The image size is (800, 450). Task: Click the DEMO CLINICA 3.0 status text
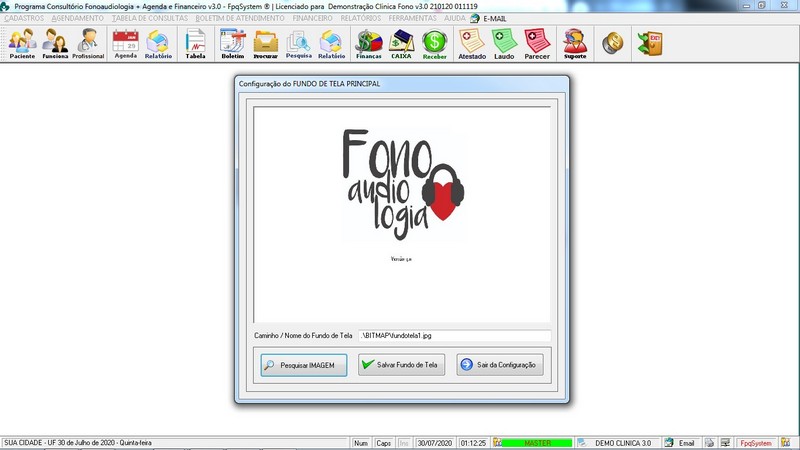click(623, 443)
